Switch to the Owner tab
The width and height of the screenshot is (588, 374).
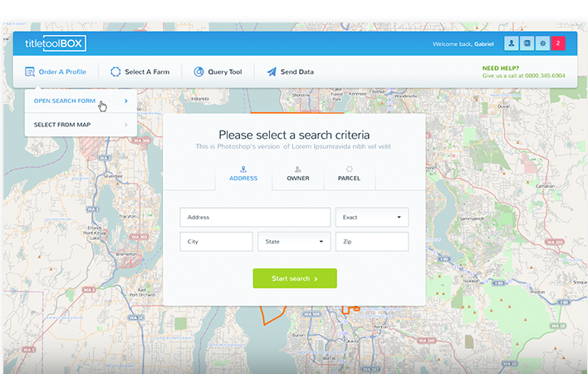pos(297,174)
